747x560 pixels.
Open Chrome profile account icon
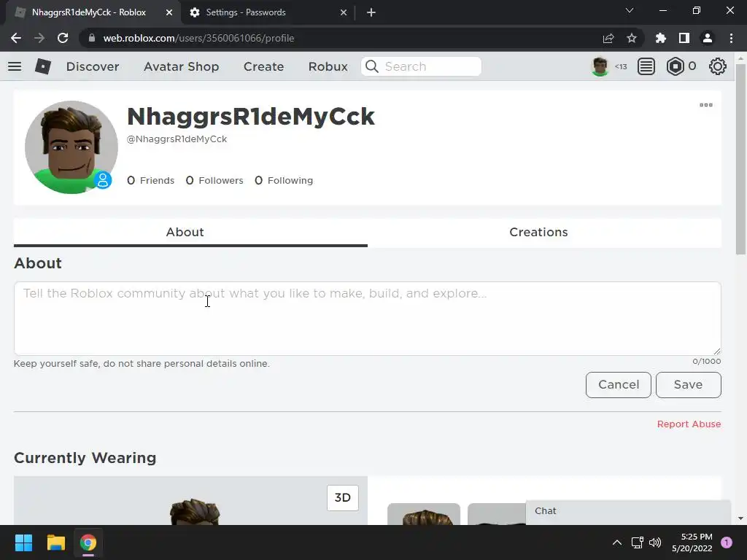pyautogui.click(x=708, y=38)
